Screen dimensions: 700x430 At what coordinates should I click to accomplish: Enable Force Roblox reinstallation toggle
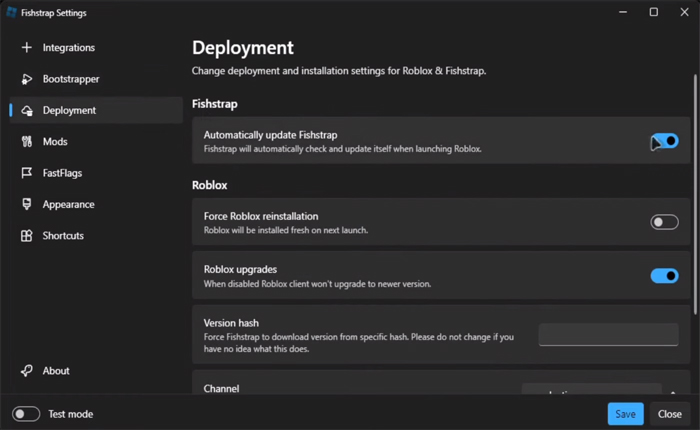point(664,222)
